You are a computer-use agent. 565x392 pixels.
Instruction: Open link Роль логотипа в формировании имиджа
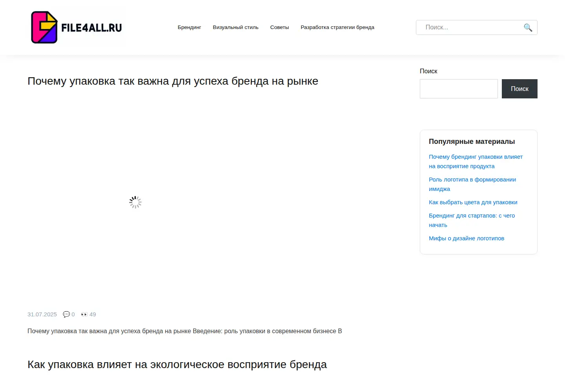click(x=472, y=184)
